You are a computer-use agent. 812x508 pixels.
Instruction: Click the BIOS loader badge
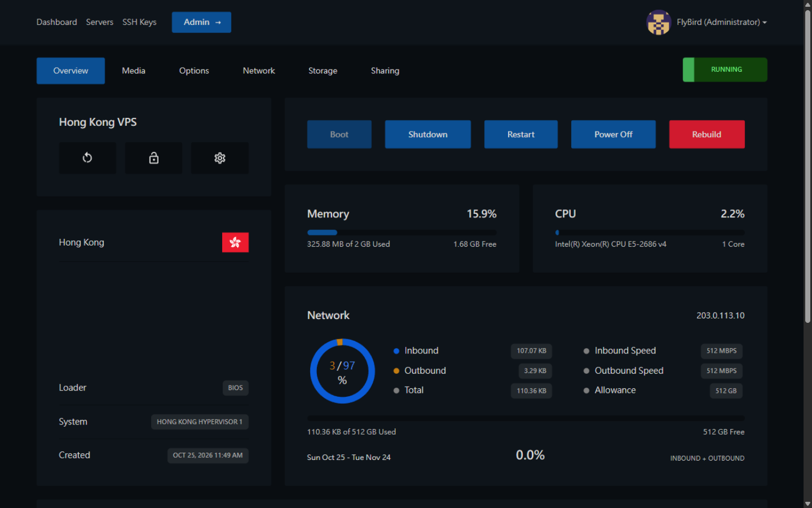click(236, 388)
